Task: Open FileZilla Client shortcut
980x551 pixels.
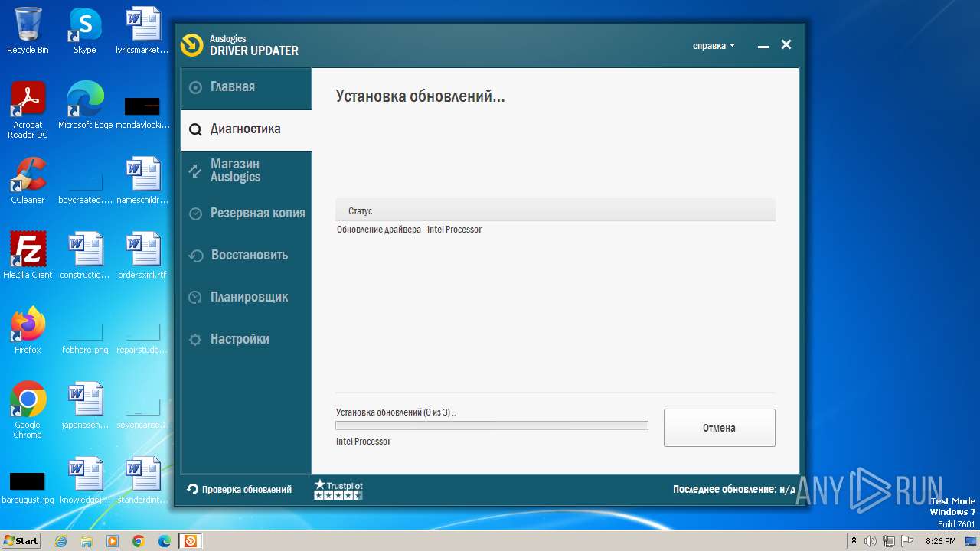Action: point(28,256)
